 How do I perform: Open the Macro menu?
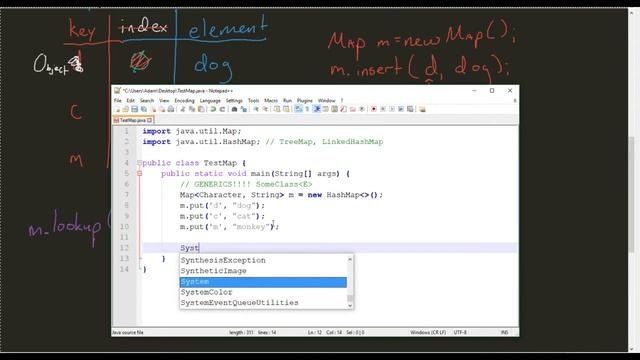pos(271,100)
